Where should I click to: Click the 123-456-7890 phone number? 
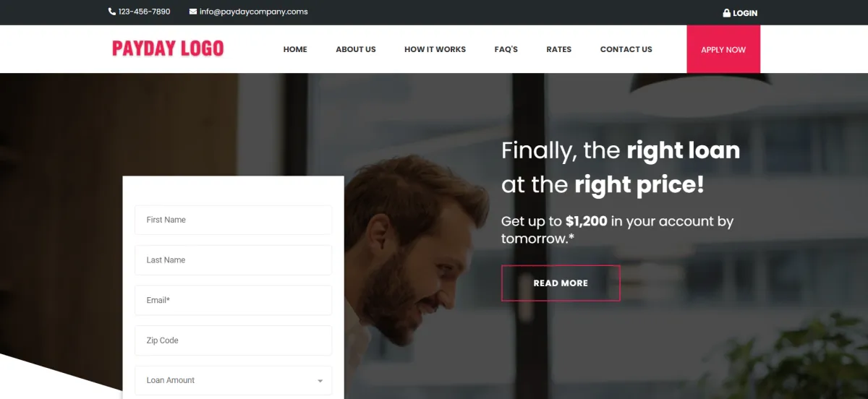tap(145, 12)
